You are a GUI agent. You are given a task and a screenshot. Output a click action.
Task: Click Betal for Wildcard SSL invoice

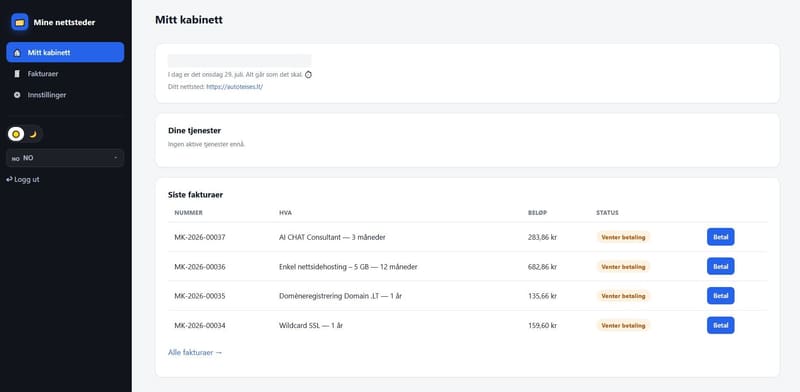[x=720, y=325]
